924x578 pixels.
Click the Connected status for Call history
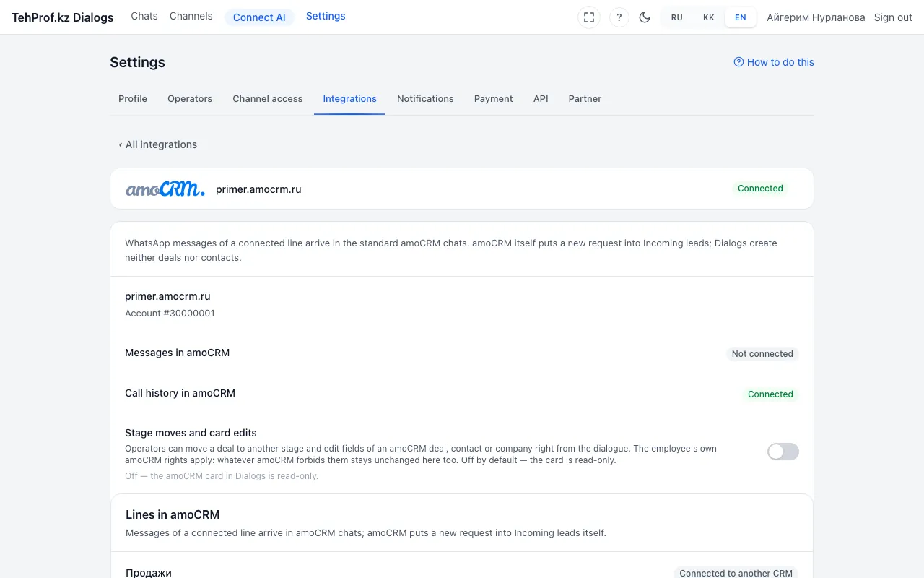tap(770, 394)
